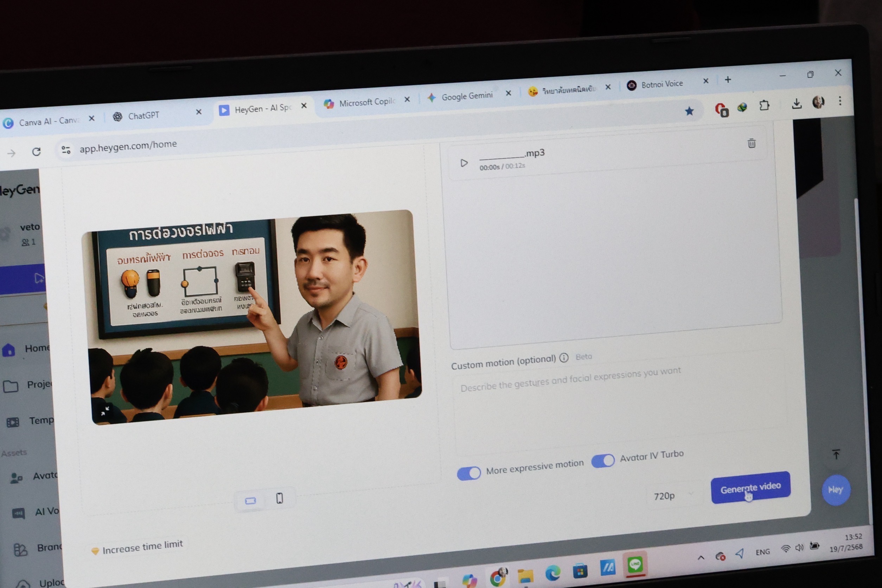This screenshot has width=882, height=588.
Task: Select portrait phone orientation icon
Action: point(279,498)
